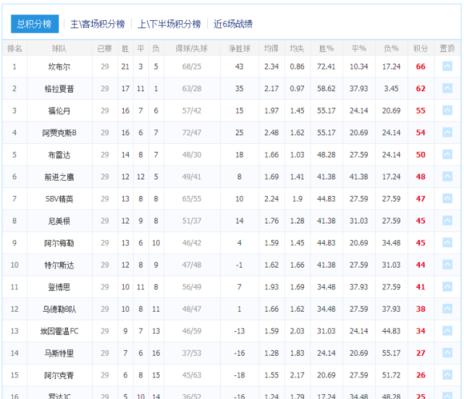Open the SBV精英 team link

pyautogui.click(x=59, y=199)
